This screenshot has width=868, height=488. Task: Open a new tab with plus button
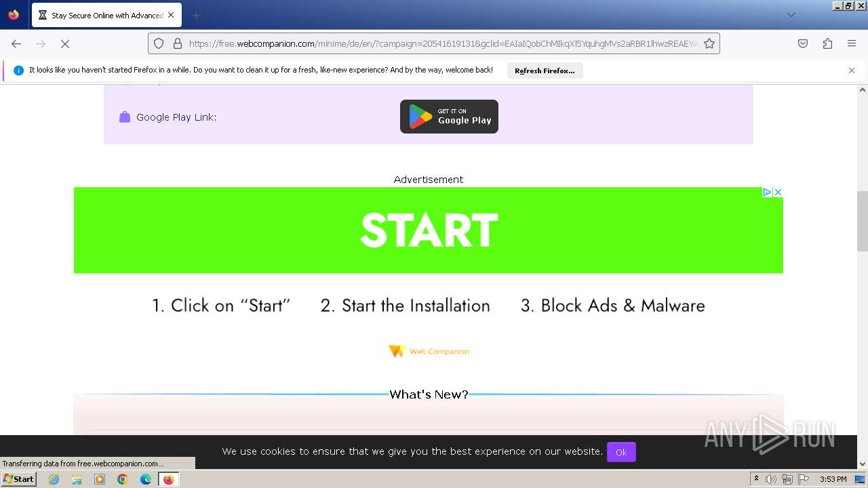tap(196, 15)
